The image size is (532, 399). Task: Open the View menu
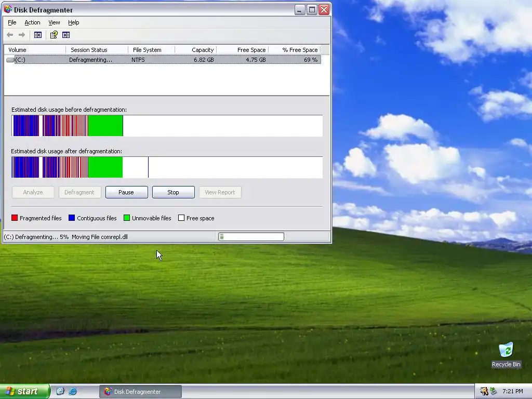point(54,22)
